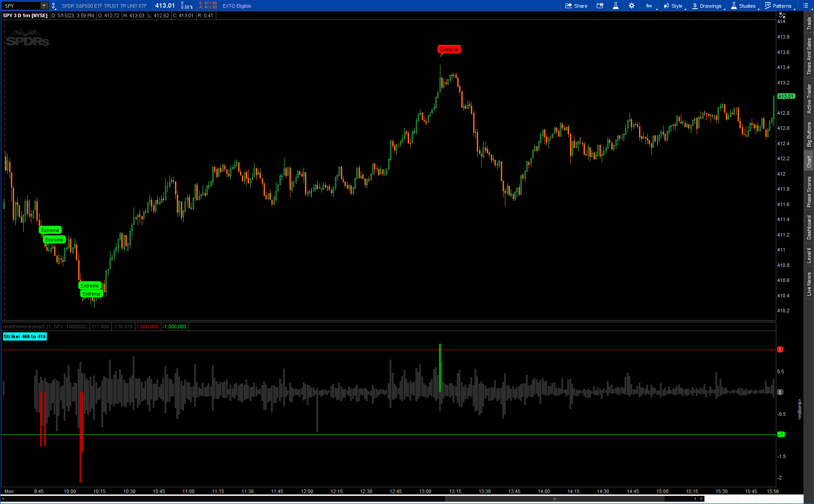Click the horizontal chart scrollbar thumb
Image resolution: width=814 pixels, height=504 pixels.
[x=554, y=499]
